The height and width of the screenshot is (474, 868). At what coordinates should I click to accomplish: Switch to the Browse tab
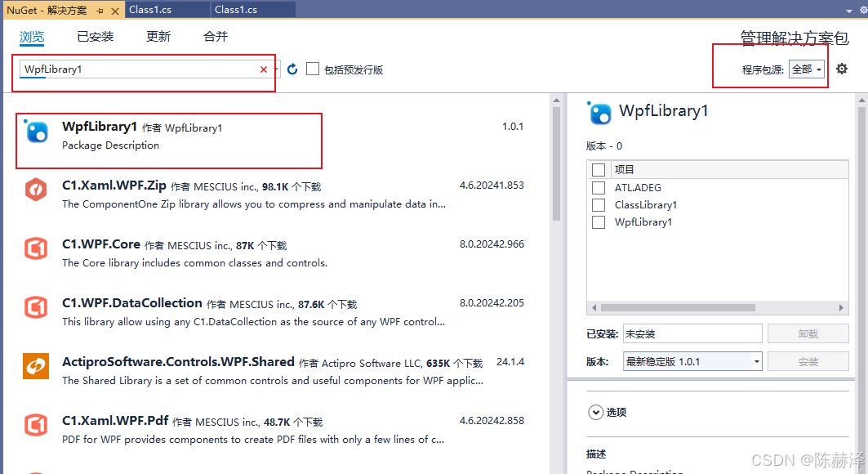click(x=32, y=37)
